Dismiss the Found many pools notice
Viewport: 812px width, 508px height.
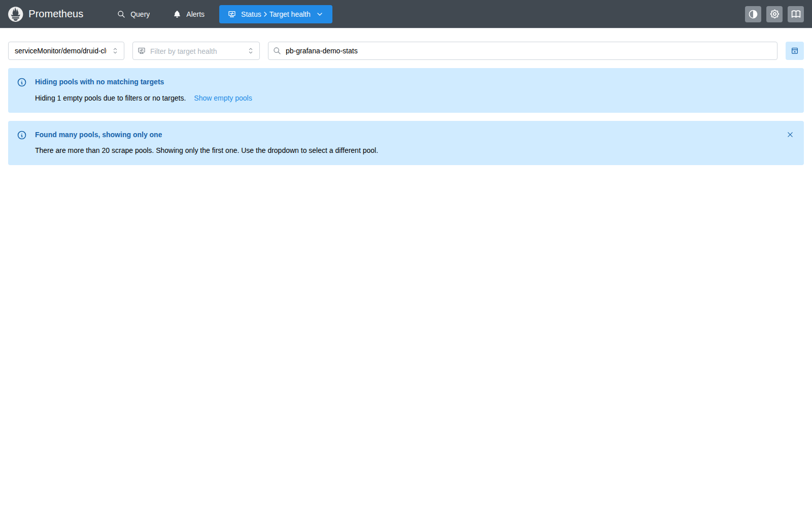790,135
